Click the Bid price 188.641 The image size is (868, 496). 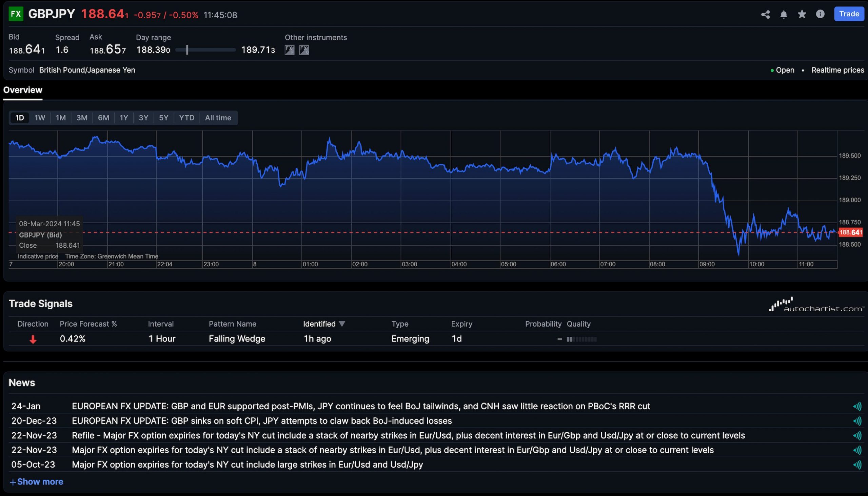click(x=27, y=50)
